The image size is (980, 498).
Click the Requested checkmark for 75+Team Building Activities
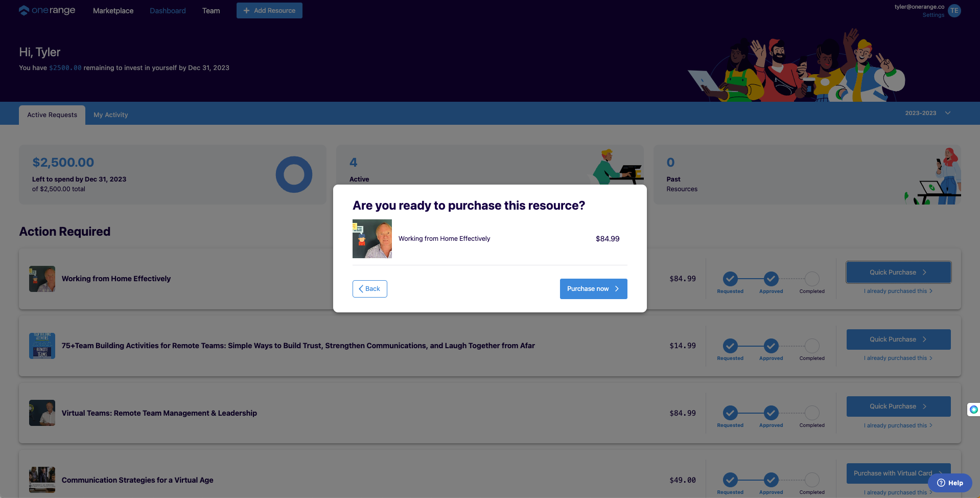point(730,346)
